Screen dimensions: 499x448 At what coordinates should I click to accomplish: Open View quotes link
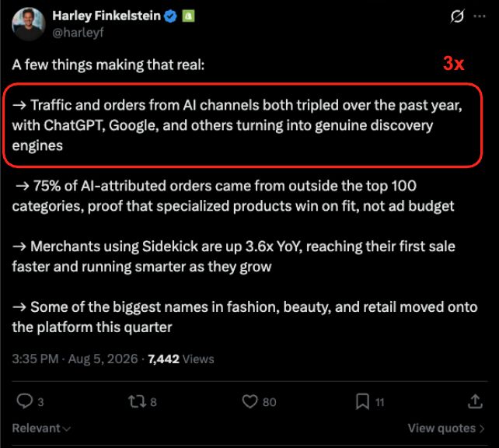[x=446, y=429]
